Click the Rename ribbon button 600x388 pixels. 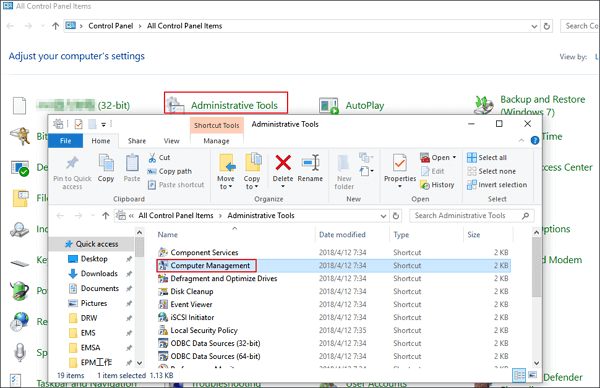310,168
